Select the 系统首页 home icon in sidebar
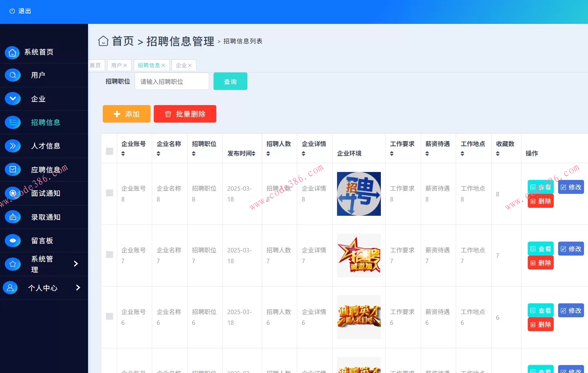 [12, 52]
